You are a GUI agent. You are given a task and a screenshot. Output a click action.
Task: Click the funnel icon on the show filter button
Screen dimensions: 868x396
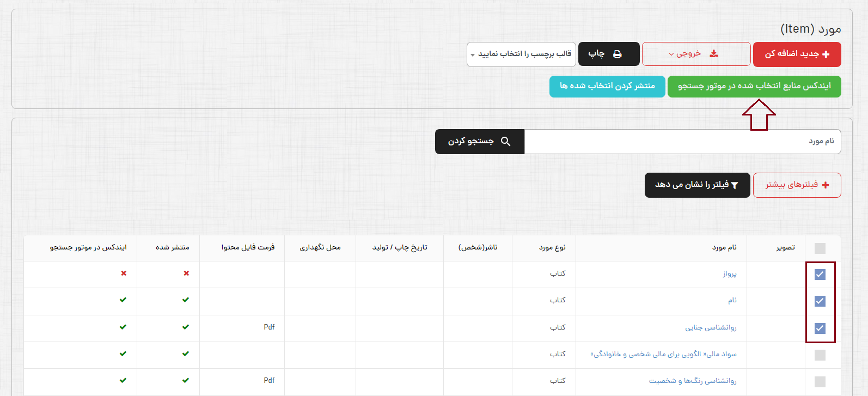[x=735, y=185]
